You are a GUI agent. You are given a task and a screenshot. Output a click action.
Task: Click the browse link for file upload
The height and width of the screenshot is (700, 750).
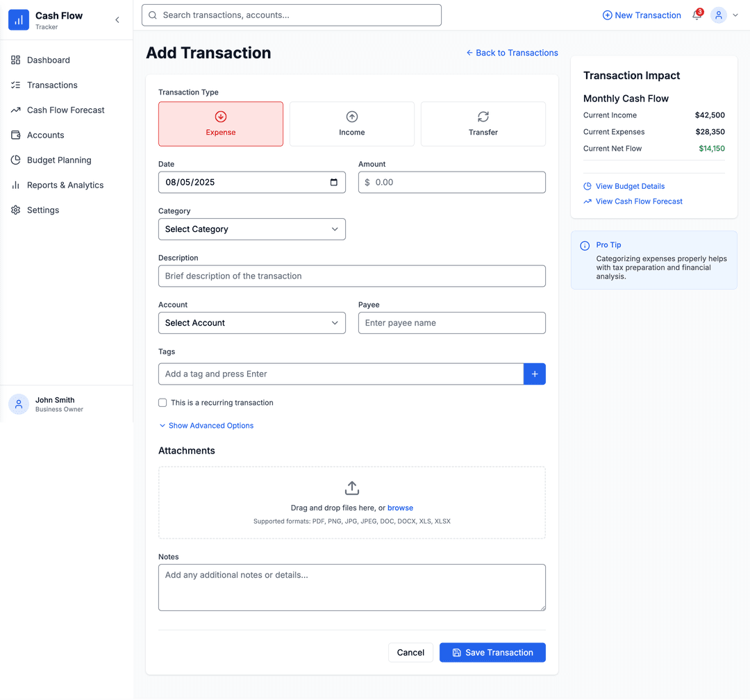coord(400,508)
